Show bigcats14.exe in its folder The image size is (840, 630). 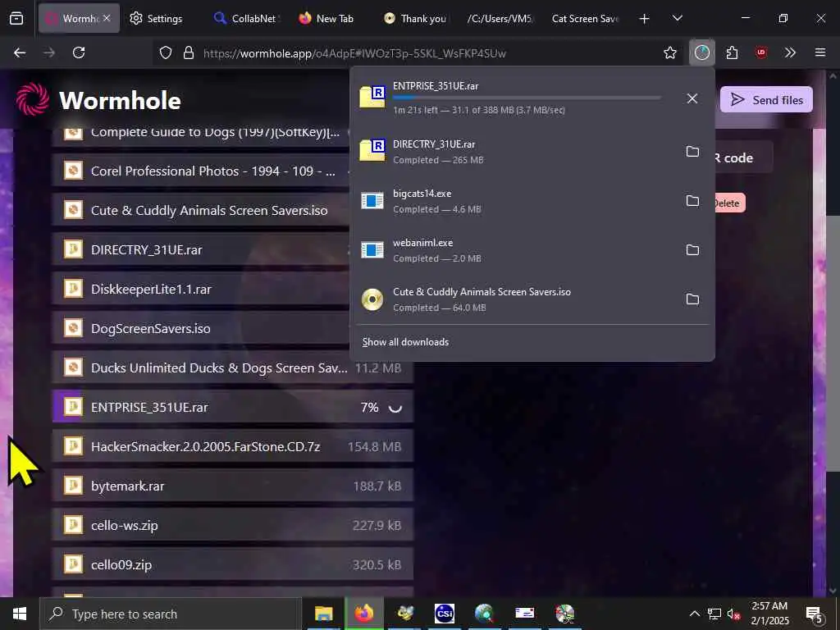[692, 201]
